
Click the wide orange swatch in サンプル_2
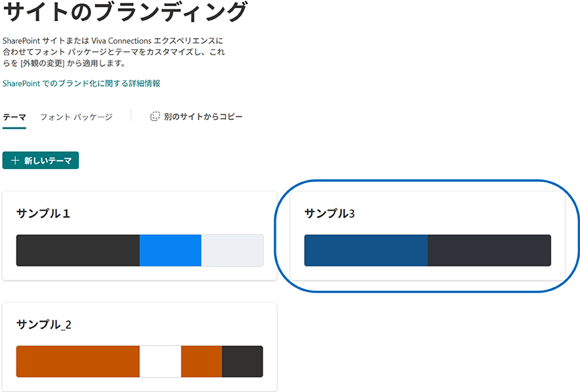click(x=78, y=361)
